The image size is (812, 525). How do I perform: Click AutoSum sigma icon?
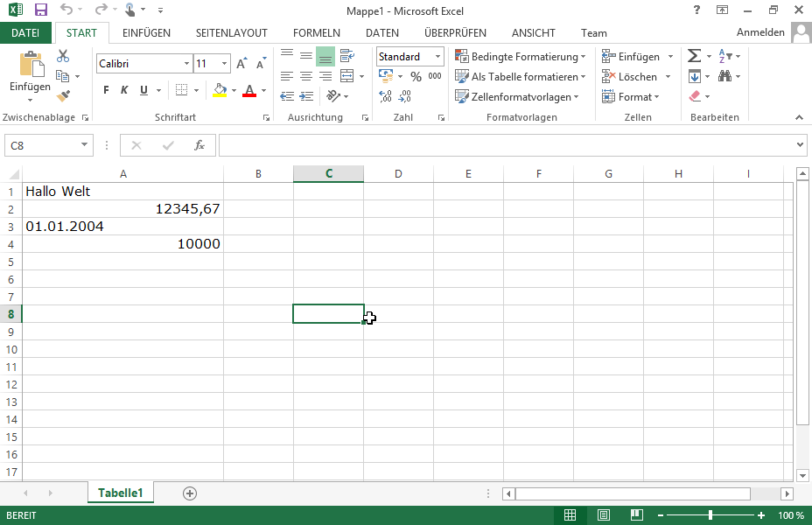[694, 55]
